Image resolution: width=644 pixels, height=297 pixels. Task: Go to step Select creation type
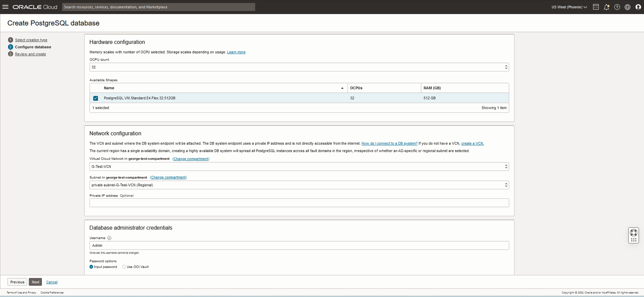click(x=31, y=40)
